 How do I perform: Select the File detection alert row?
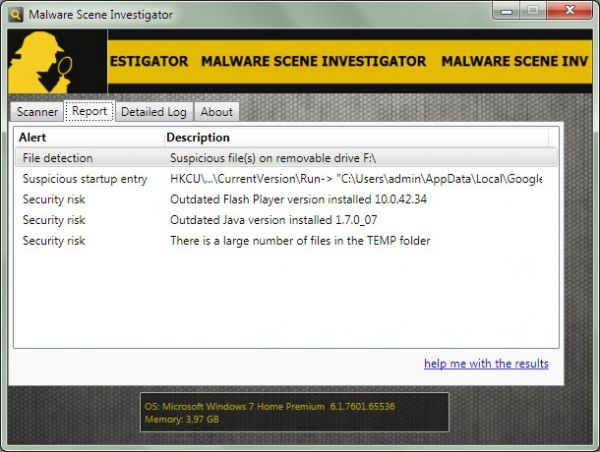(286, 158)
